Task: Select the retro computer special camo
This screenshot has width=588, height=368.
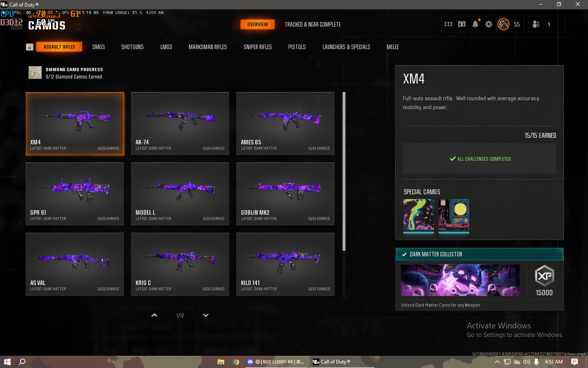Action: [x=454, y=215]
